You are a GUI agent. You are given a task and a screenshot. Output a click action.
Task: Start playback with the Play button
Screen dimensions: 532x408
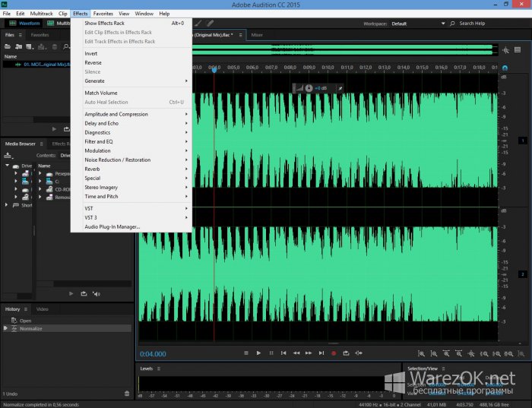[x=258, y=353]
